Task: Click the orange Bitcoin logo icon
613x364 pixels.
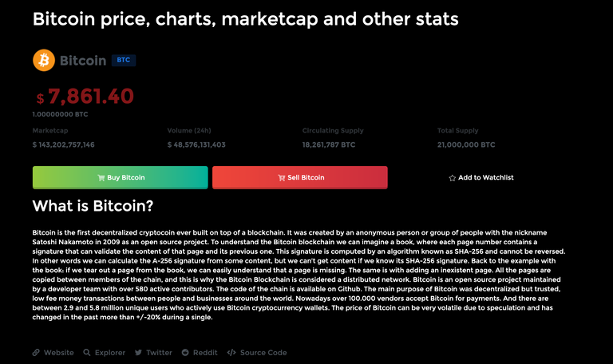Action: tap(44, 60)
